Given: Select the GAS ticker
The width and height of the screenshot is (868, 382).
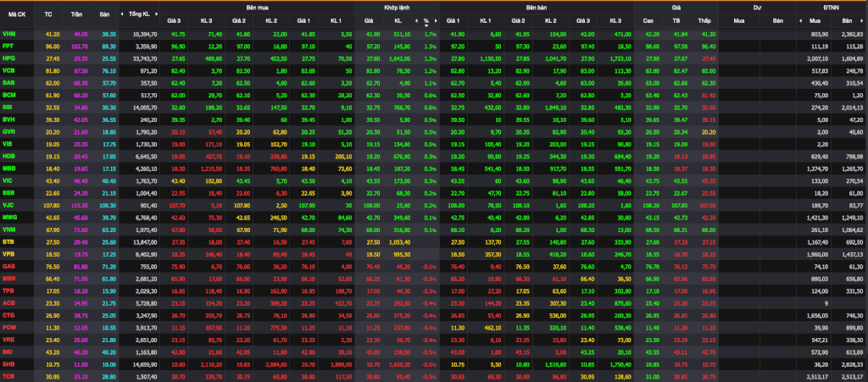Looking at the screenshot, I should 8,266.
